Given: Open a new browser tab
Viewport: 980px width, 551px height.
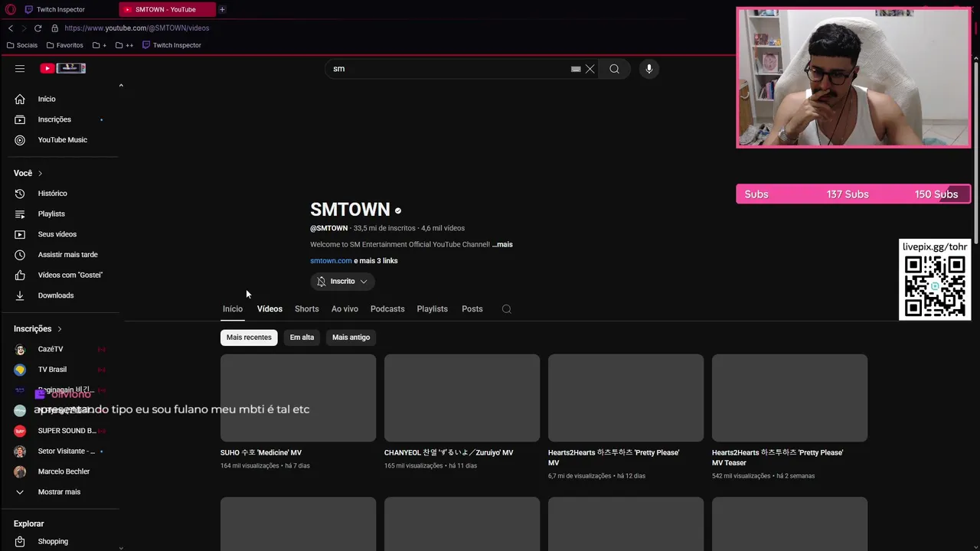Looking at the screenshot, I should [x=222, y=9].
